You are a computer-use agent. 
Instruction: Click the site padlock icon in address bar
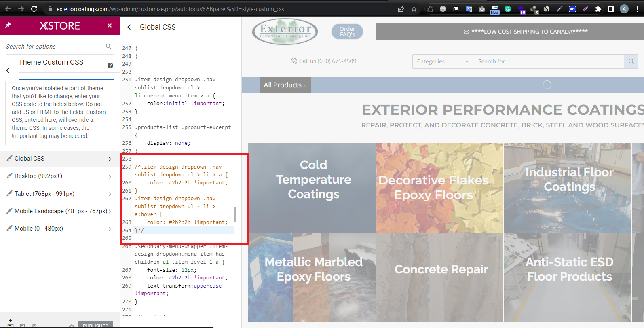click(x=50, y=9)
